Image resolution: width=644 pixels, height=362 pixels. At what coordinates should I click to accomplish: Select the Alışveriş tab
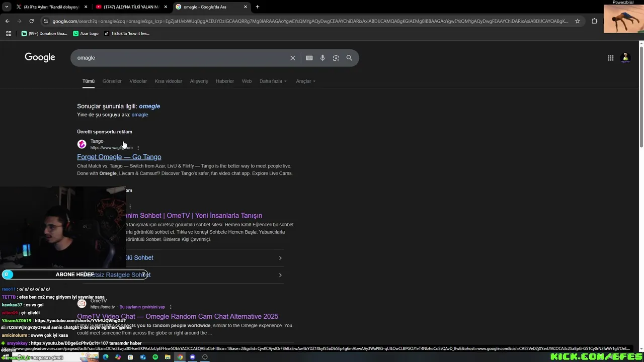(x=199, y=81)
